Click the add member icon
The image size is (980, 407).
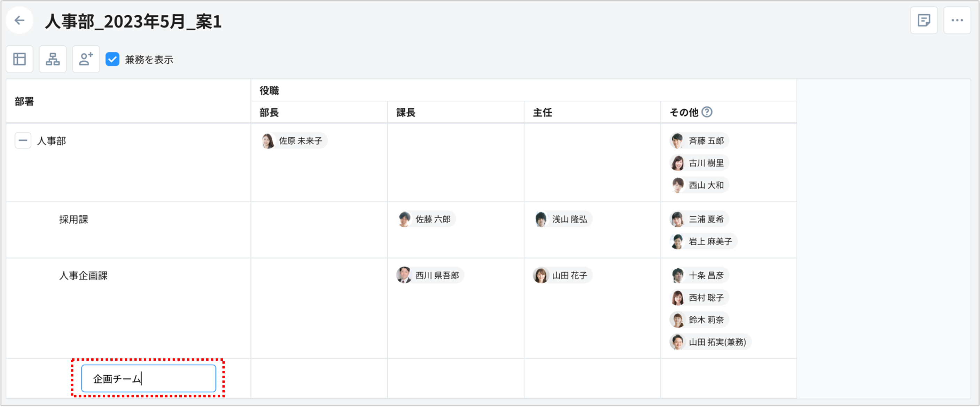[x=86, y=59]
